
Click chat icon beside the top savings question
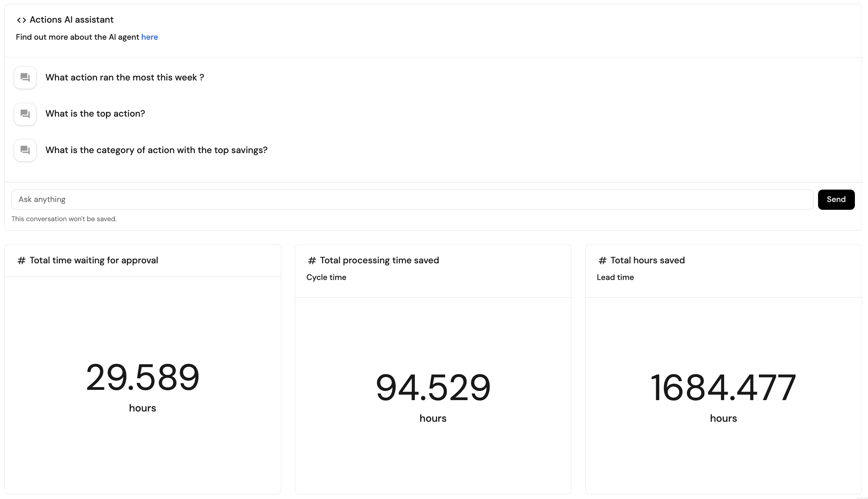[x=25, y=150]
